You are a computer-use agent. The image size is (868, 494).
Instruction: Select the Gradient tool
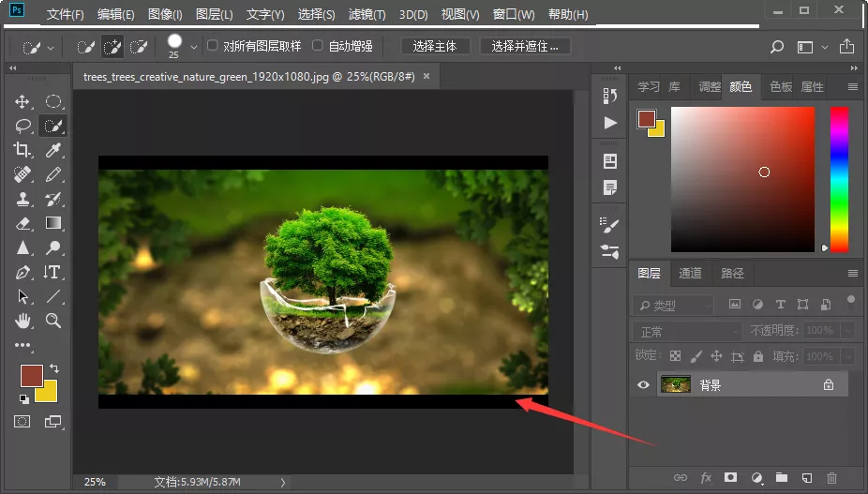click(53, 223)
